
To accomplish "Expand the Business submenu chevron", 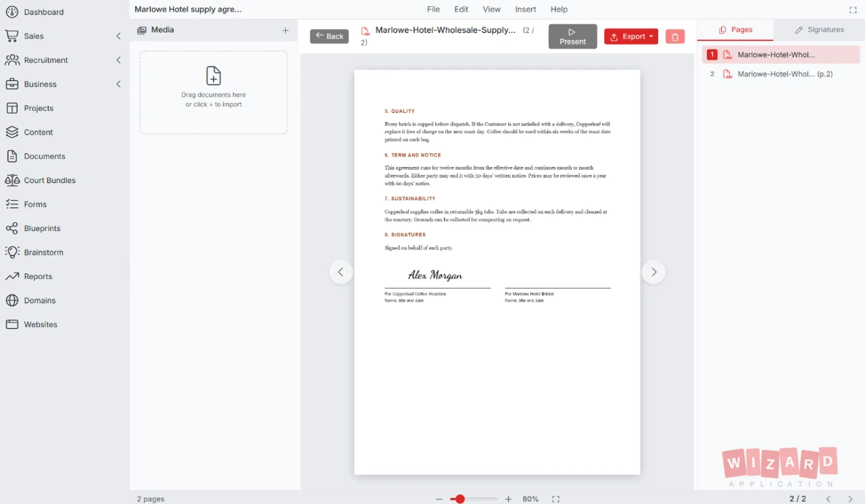I will pyautogui.click(x=118, y=84).
